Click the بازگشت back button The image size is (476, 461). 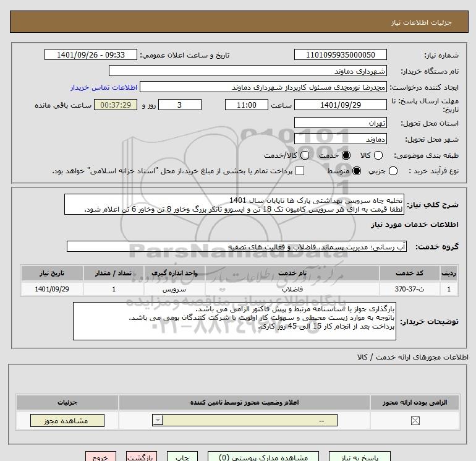(x=142, y=457)
